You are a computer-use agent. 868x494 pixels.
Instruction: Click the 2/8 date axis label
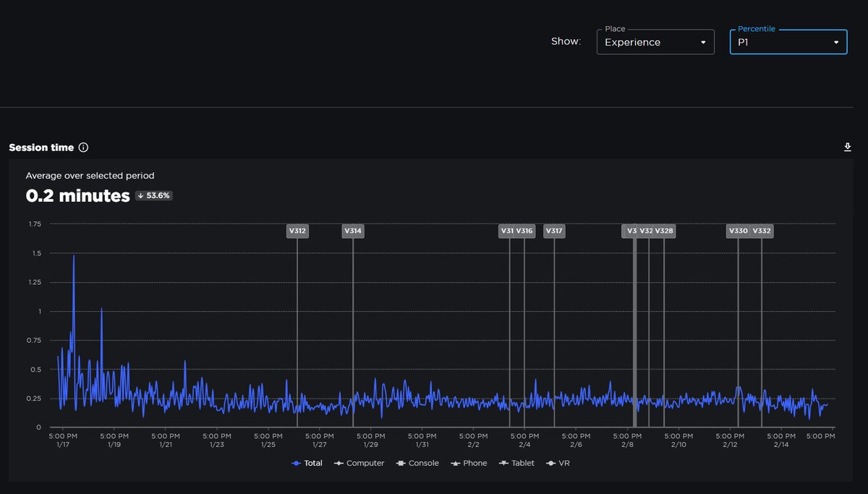point(627,445)
